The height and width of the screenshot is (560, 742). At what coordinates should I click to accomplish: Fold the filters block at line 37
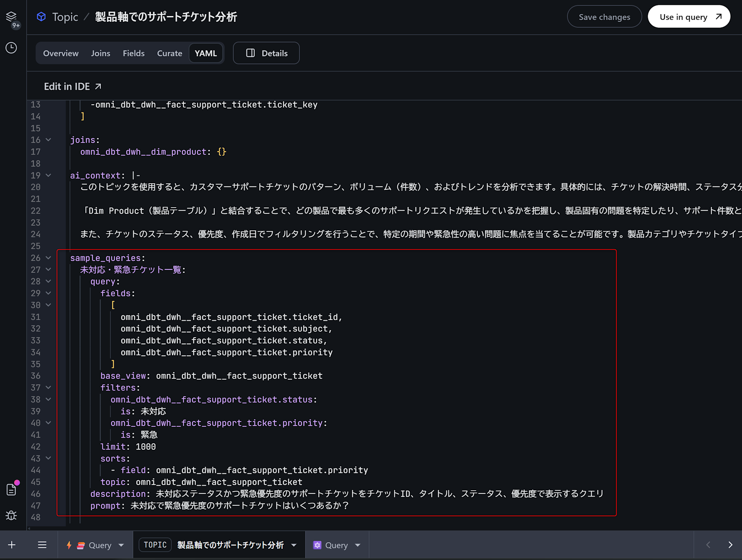pos(48,388)
